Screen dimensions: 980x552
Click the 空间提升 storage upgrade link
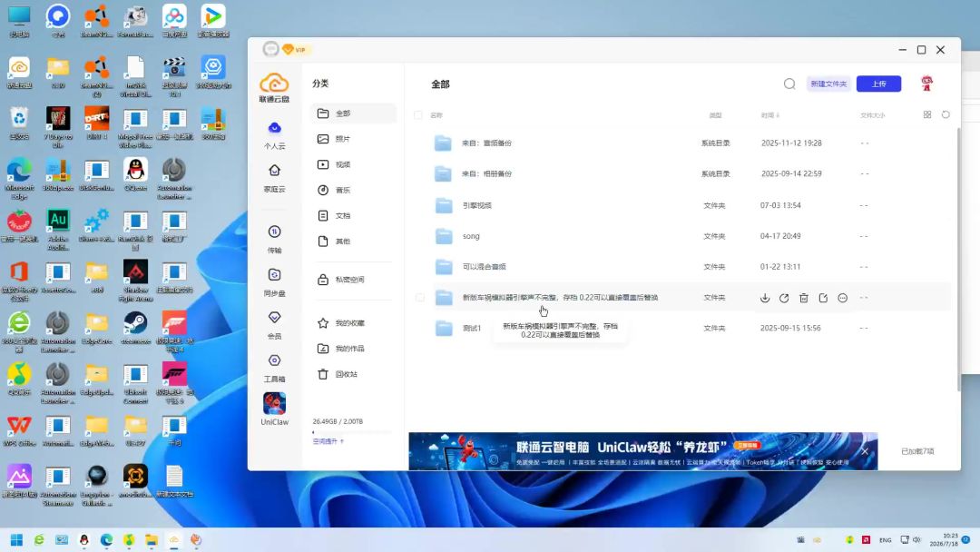coord(328,441)
